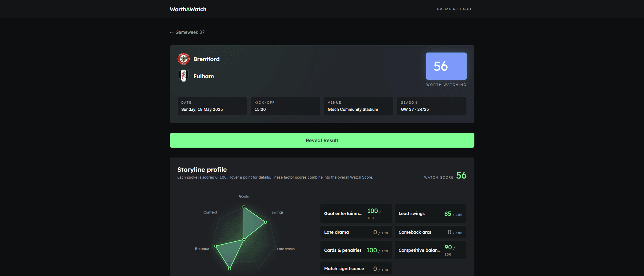Screen dimensions: 644x276
Task: Click the season value "GW 37 · 24/25"
Action: 415,109
